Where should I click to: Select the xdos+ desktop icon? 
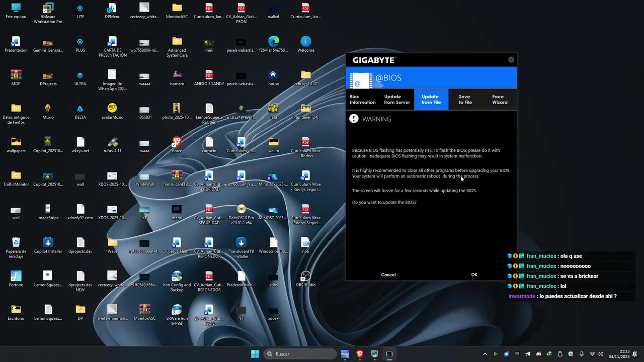click(273, 312)
